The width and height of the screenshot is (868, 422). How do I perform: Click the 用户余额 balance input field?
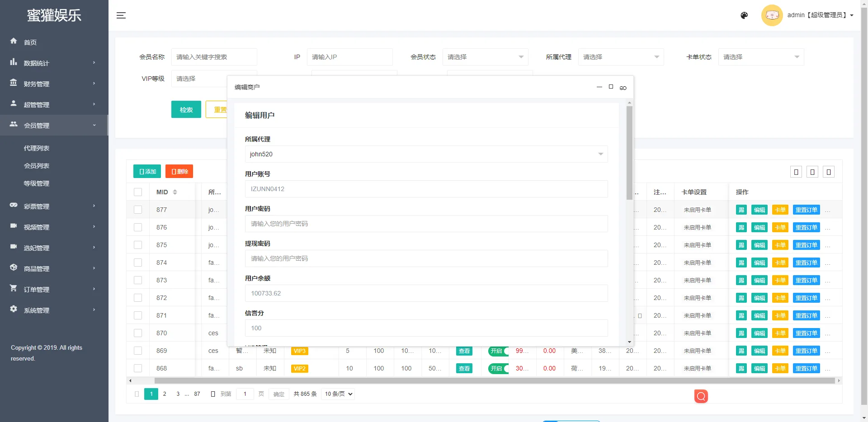(425, 293)
